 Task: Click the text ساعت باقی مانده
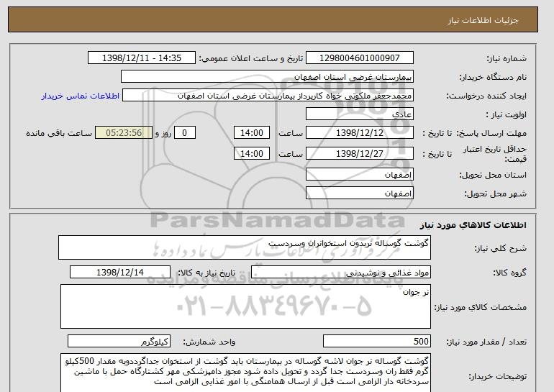coord(59,133)
